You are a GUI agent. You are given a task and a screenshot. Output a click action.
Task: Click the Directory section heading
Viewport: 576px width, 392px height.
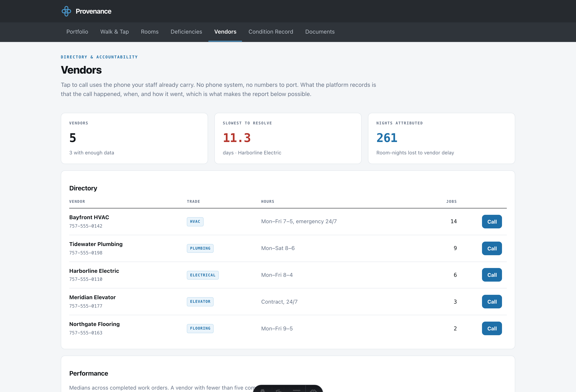pyautogui.click(x=83, y=188)
